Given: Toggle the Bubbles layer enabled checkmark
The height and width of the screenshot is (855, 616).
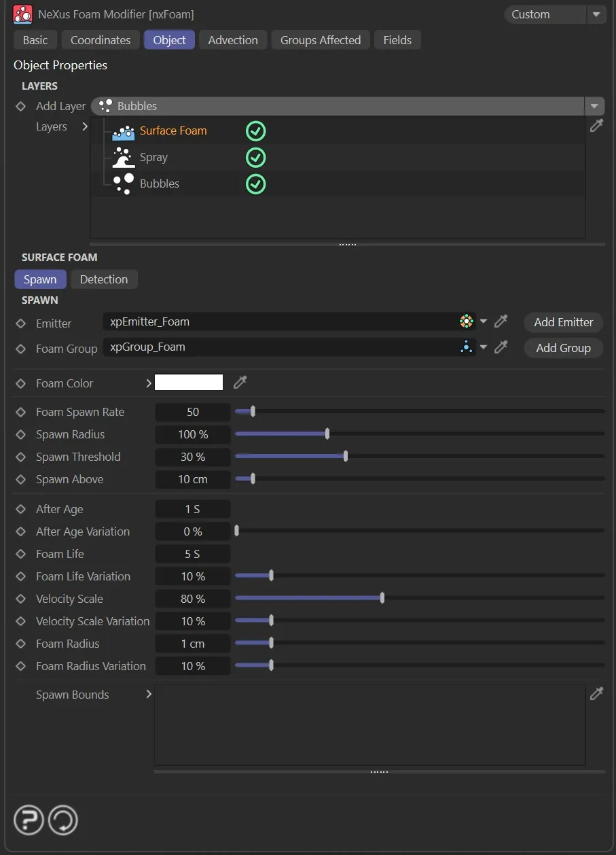Looking at the screenshot, I should click(255, 184).
